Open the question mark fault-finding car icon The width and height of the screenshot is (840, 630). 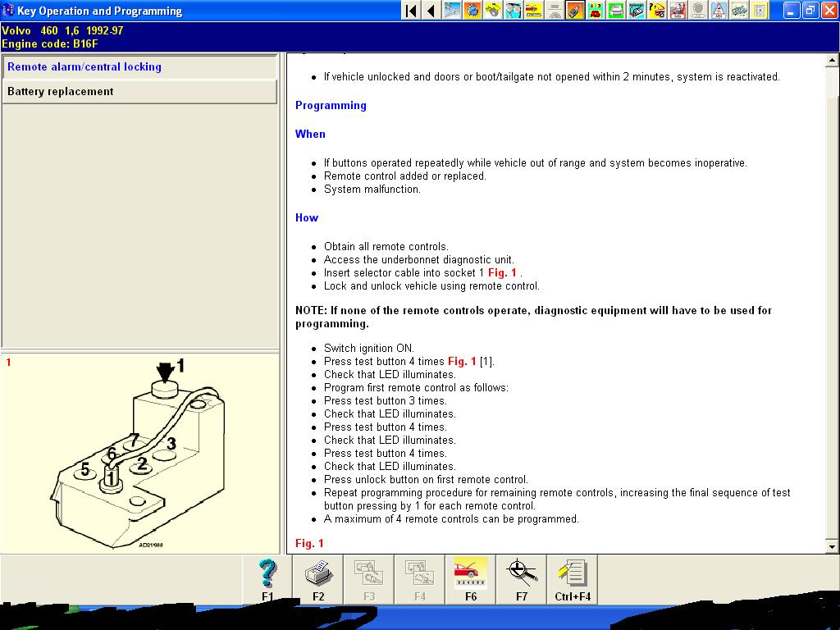point(657,10)
